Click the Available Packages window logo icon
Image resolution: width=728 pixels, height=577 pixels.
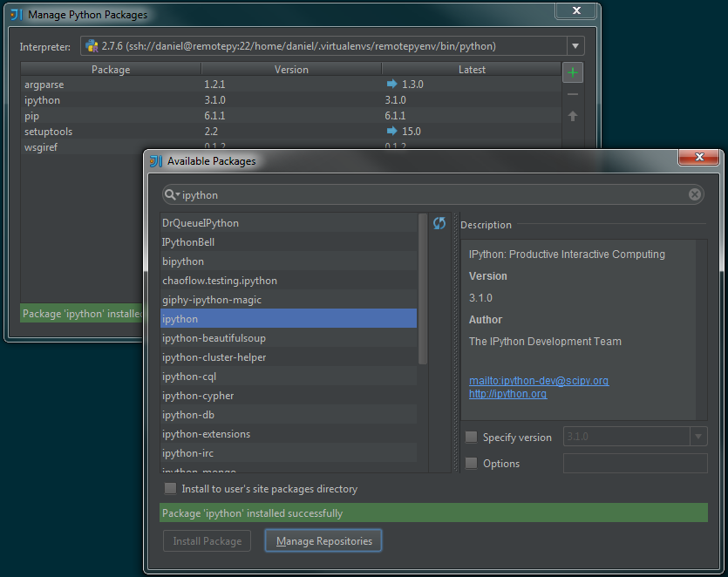click(156, 161)
